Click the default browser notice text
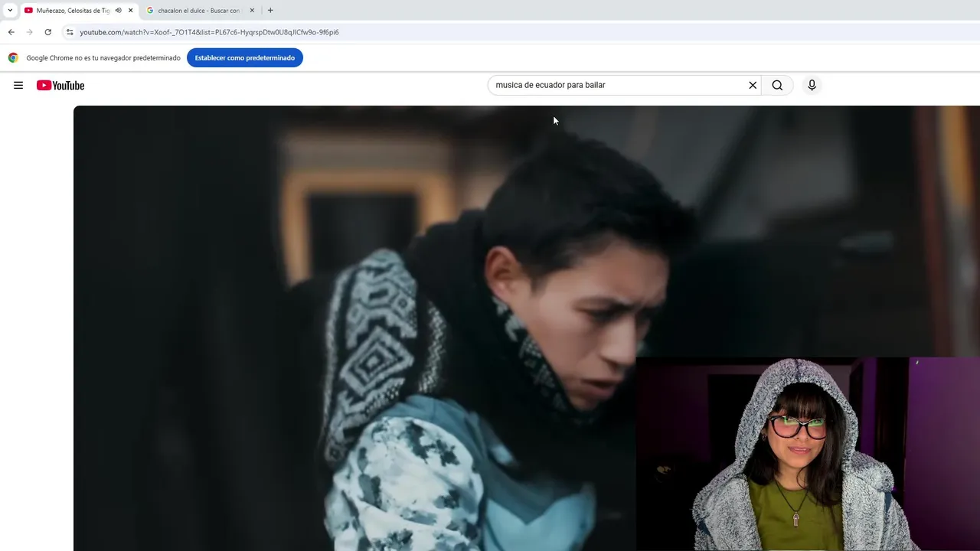The image size is (980, 551). 103,57
